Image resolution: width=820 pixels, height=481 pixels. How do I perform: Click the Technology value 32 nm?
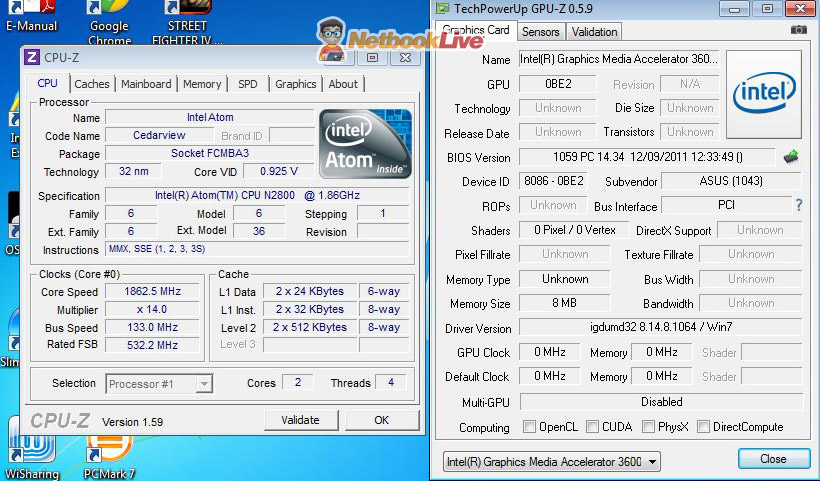pos(133,171)
